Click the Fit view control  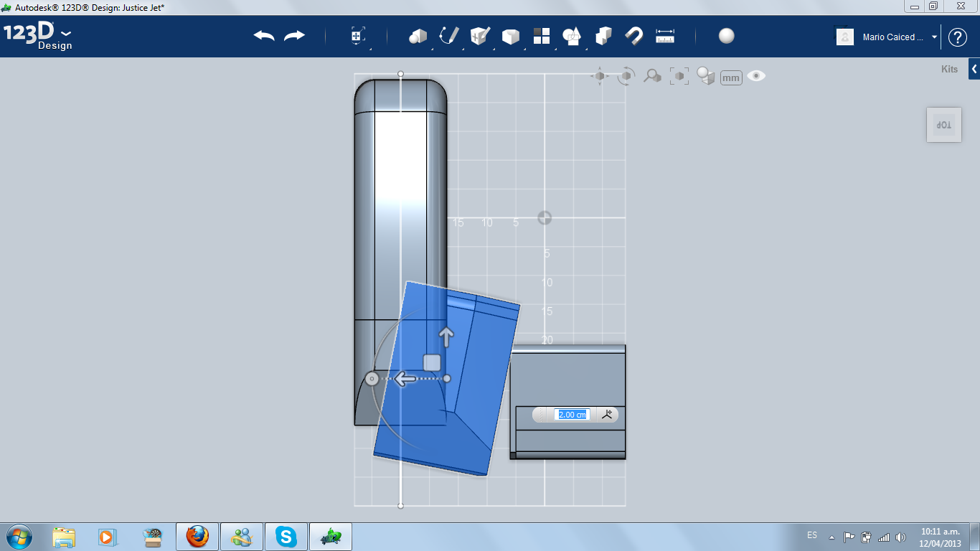(679, 76)
